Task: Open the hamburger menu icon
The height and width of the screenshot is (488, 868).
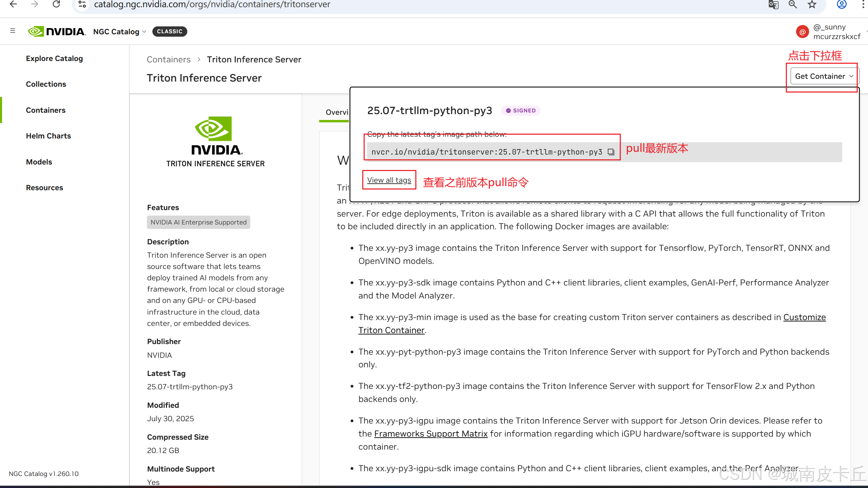Action: coord(13,31)
